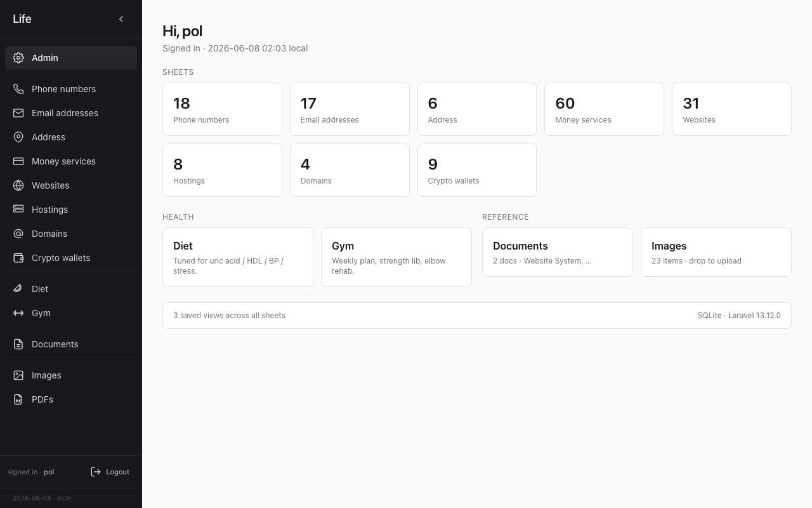Click 'Signed in · 2026-06-08 02:03 local' text
Screen dimensions: 812x508
tap(235, 48)
